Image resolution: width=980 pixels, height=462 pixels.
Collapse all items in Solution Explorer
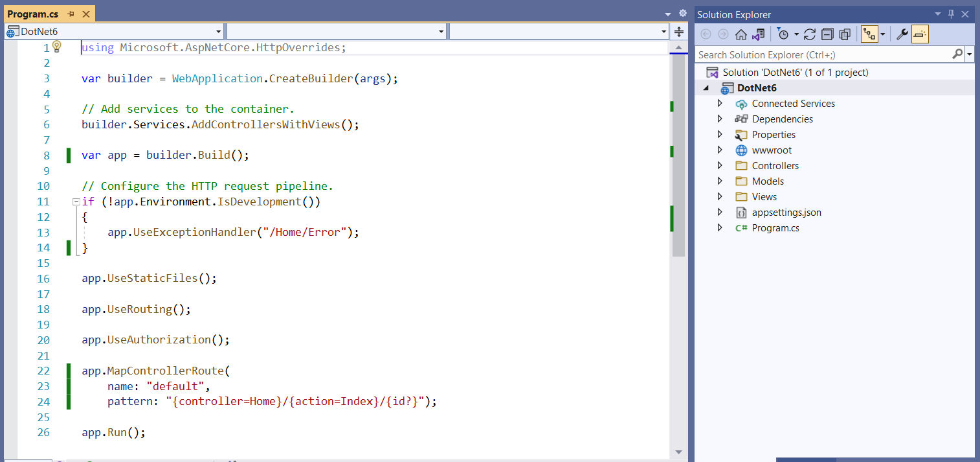827,34
